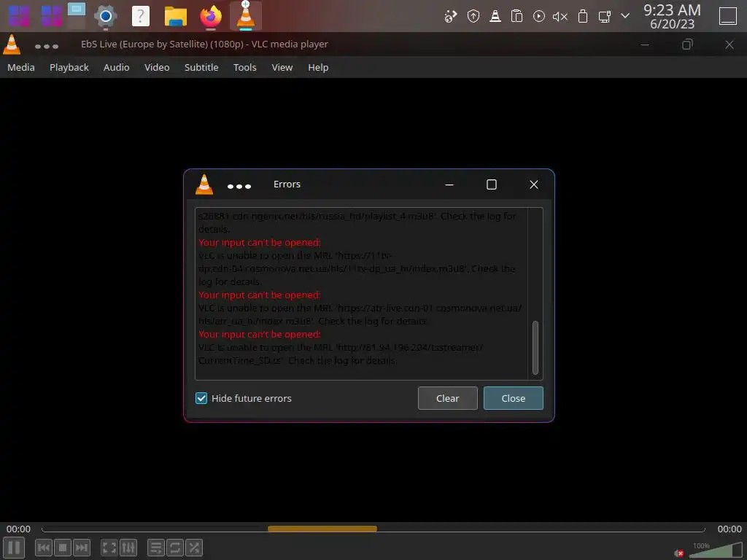This screenshot has height=560, width=747.
Task: Maximize the Errors dialog
Action: click(491, 184)
